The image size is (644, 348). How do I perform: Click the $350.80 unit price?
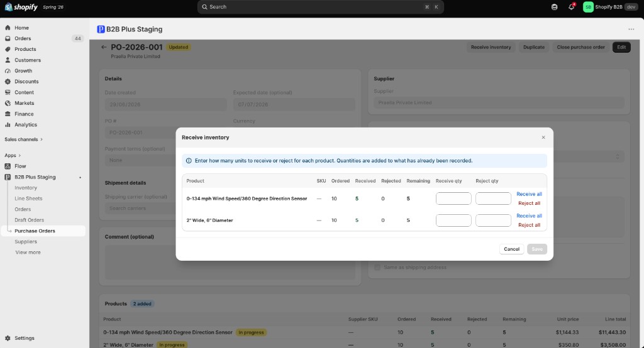click(569, 345)
